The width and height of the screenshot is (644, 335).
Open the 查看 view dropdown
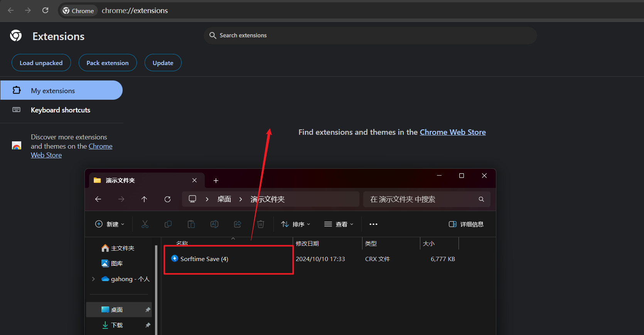point(339,224)
